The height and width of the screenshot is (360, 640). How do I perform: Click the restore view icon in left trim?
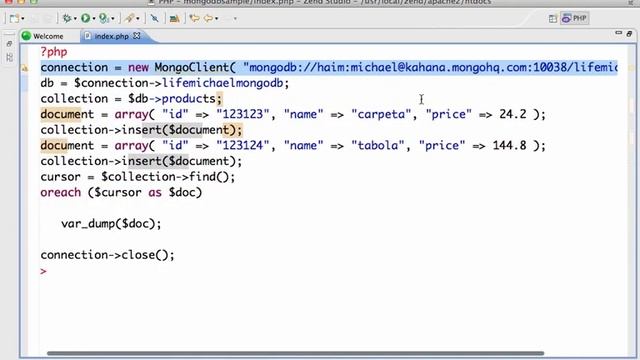[x=9, y=44]
